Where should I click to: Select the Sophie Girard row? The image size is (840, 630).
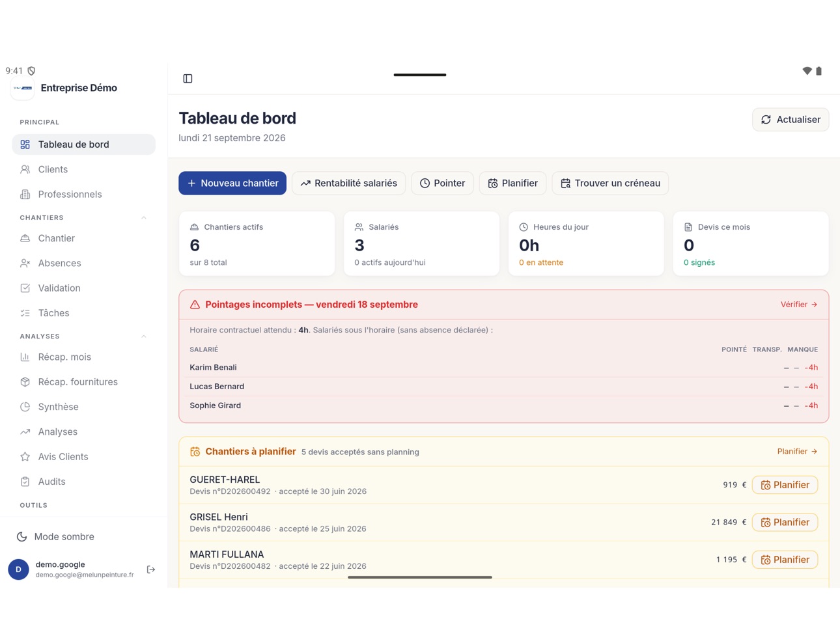(x=504, y=405)
